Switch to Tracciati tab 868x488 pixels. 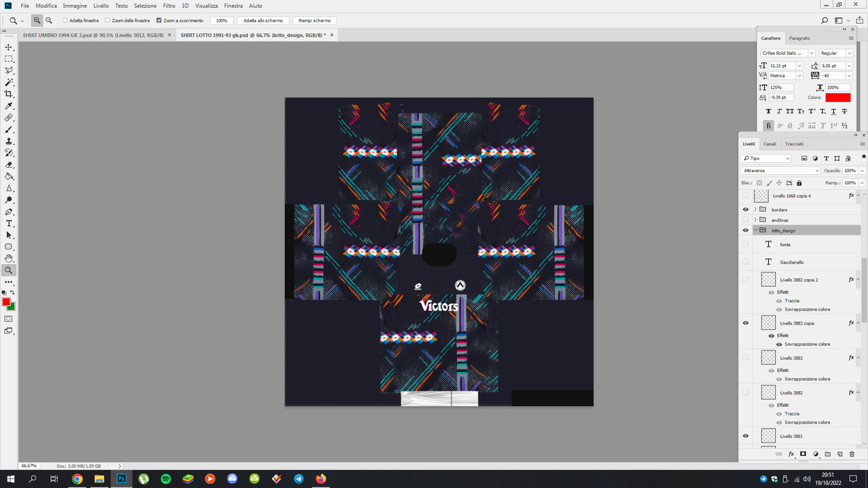pyautogui.click(x=794, y=144)
